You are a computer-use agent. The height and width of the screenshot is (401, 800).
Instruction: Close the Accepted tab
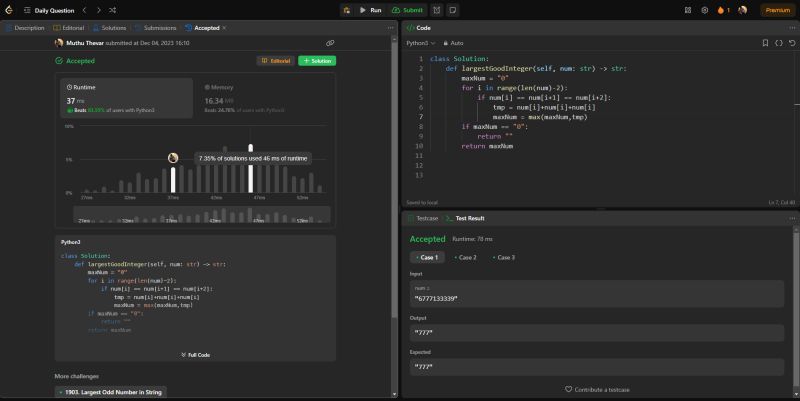point(224,28)
